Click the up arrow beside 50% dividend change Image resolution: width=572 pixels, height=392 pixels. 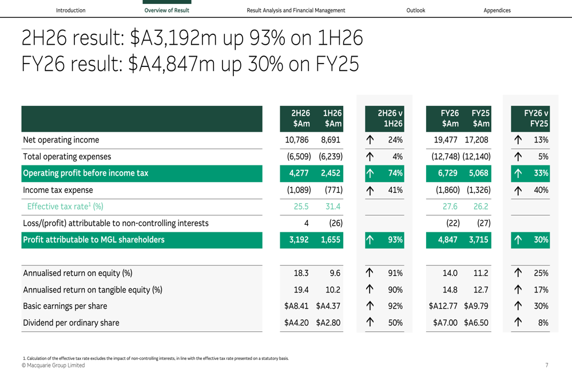point(370,322)
